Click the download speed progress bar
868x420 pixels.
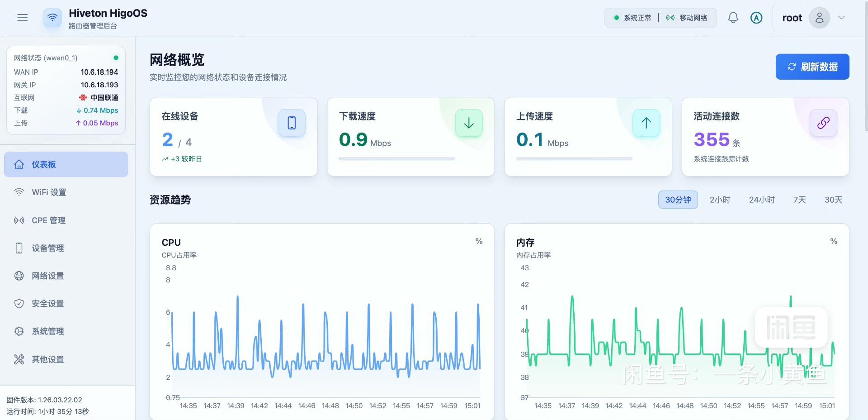[x=397, y=159]
